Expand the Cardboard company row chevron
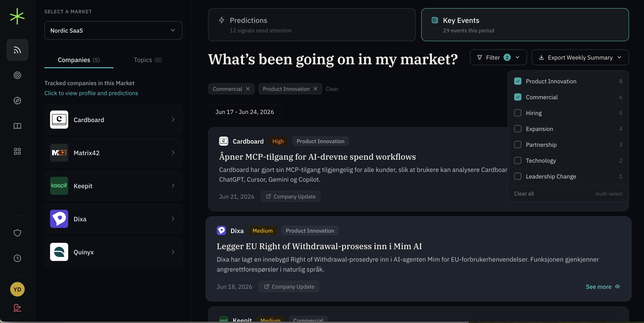The height and width of the screenshot is (323, 644). [173, 120]
